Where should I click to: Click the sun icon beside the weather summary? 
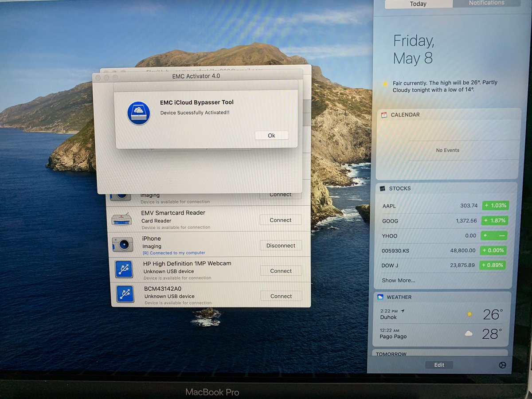click(385, 83)
